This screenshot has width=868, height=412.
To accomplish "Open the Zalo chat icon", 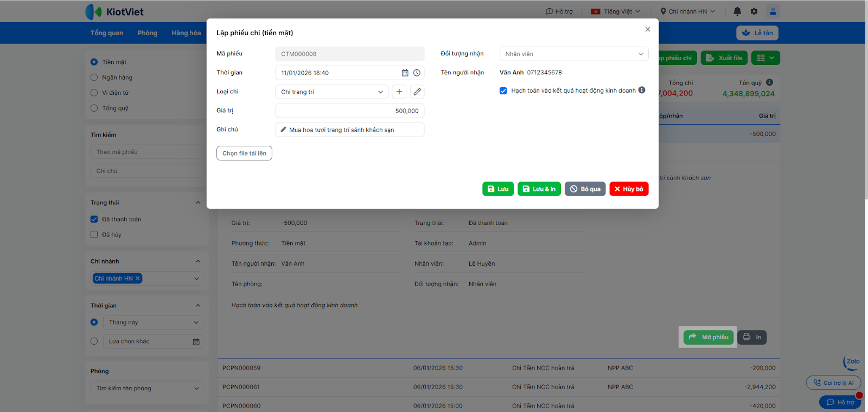I will tap(852, 362).
